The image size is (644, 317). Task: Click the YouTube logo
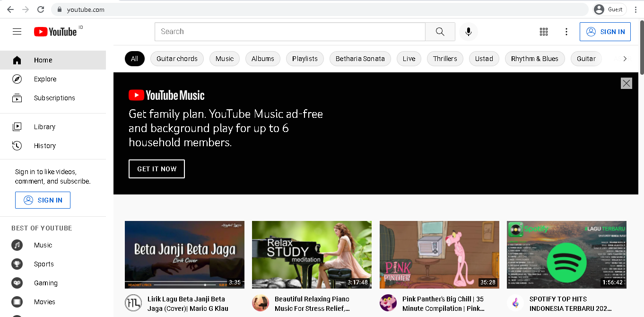(x=55, y=31)
